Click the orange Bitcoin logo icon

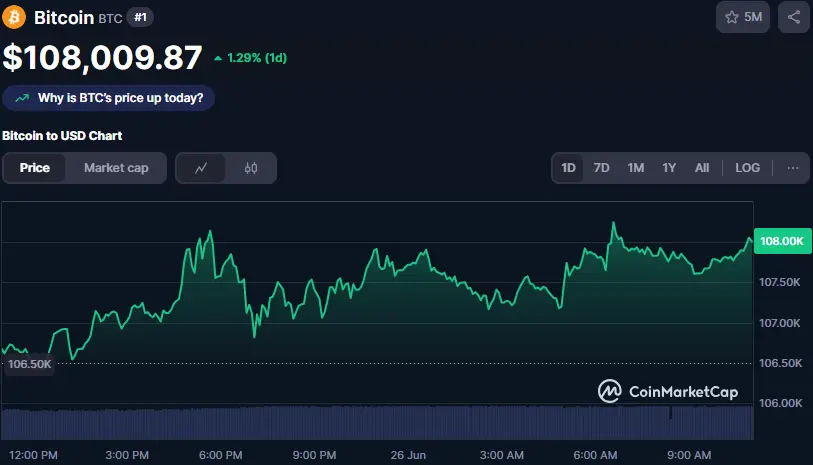click(14, 17)
